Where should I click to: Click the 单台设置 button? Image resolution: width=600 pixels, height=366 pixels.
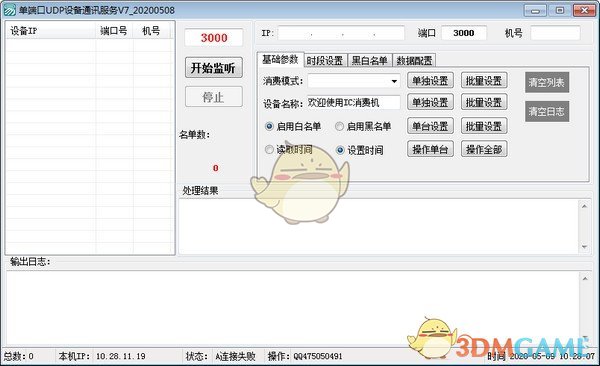[430, 126]
